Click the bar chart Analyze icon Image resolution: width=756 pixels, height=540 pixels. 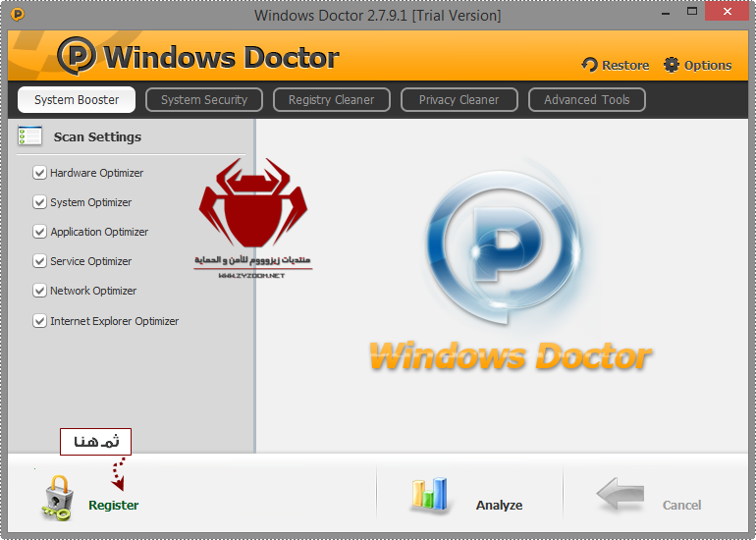[x=430, y=494]
